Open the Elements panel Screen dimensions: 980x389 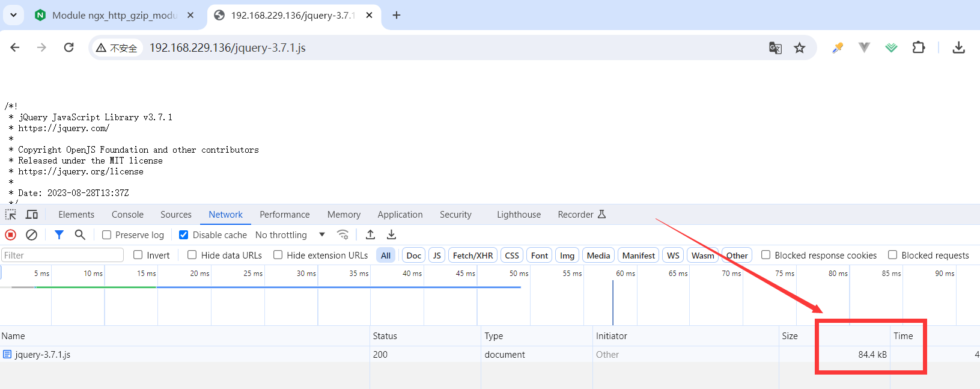76,215
